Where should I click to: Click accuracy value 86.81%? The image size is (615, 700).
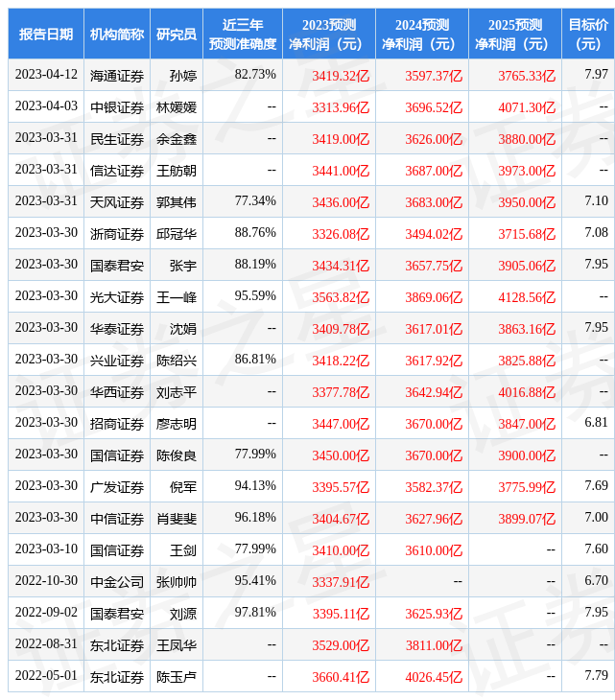255,360
